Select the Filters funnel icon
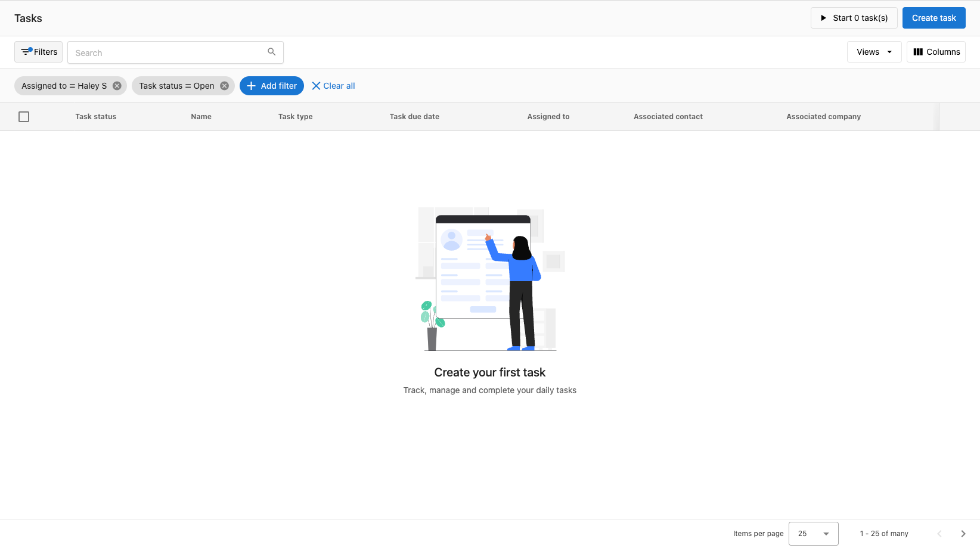 [27, 51]
